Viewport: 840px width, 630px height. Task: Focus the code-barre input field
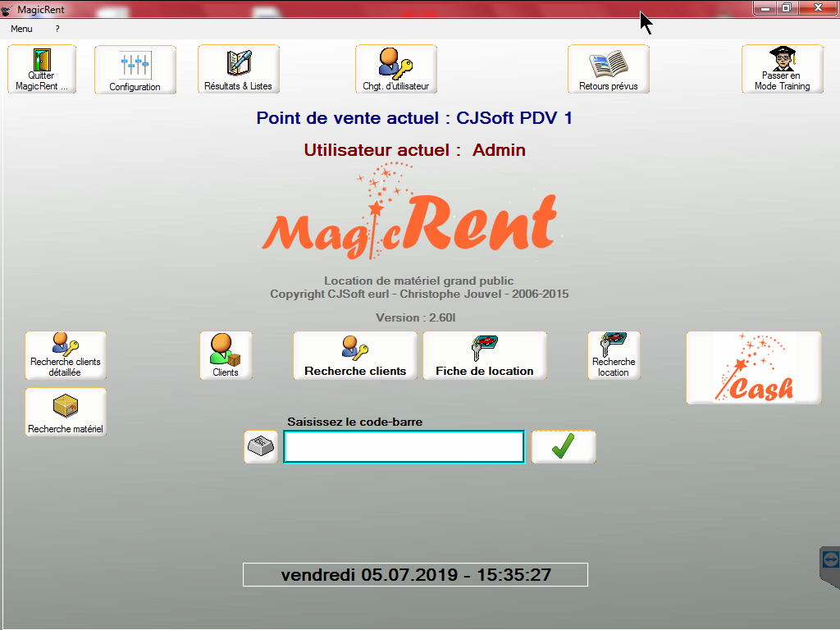(404, 447)
